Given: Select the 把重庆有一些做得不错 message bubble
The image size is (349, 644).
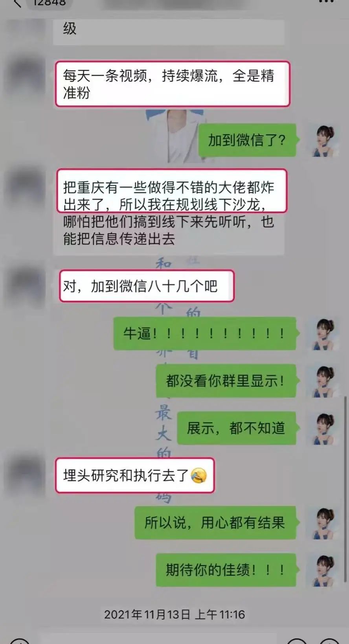Looking at the screenshot, I should (169, 212).
